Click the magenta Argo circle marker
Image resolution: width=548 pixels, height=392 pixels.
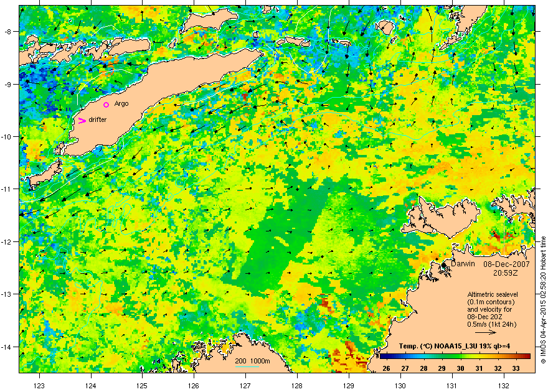pyautogui.click(x=106, y=105)
